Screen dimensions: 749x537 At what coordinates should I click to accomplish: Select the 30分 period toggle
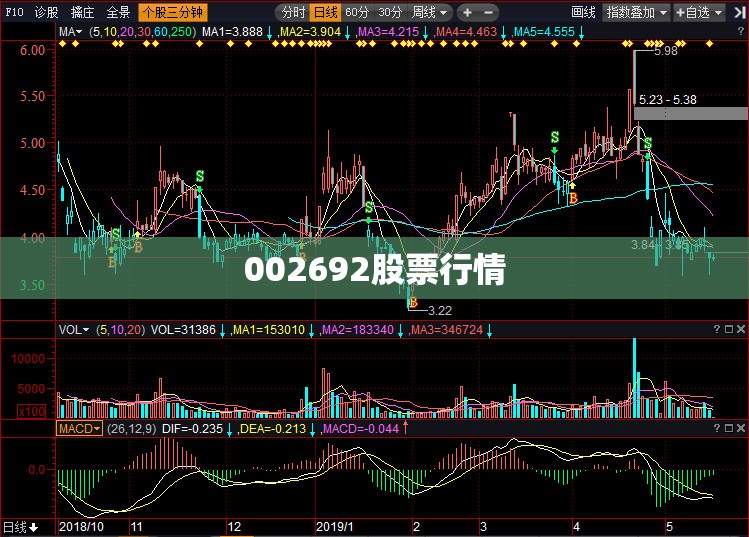[390, 12]
